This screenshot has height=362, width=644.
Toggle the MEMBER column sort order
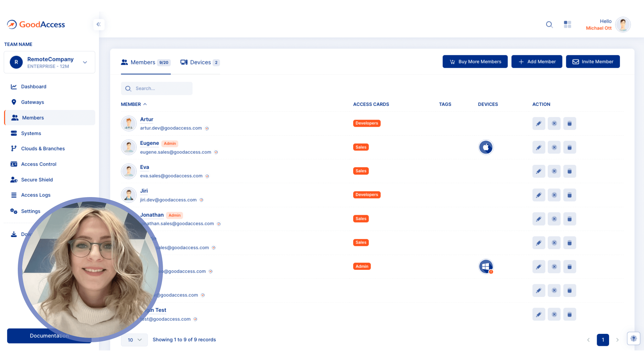pyautogui.click(x=133, y=104)
